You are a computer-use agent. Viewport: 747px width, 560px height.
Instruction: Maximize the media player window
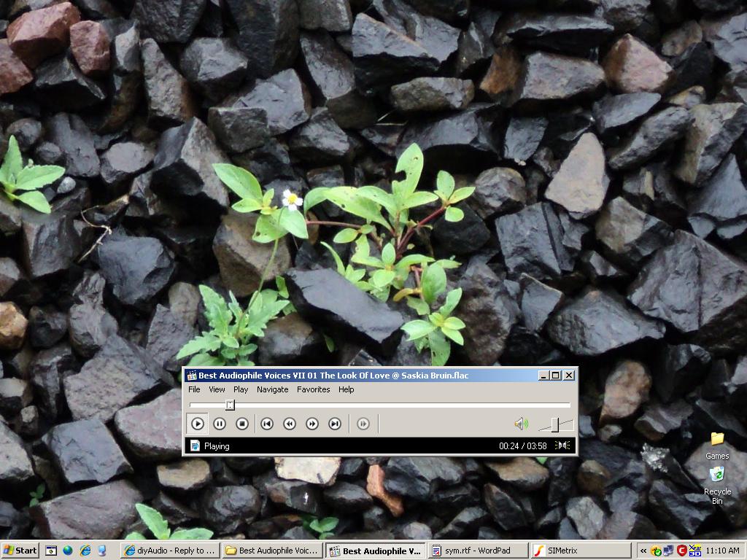point(556,376)
